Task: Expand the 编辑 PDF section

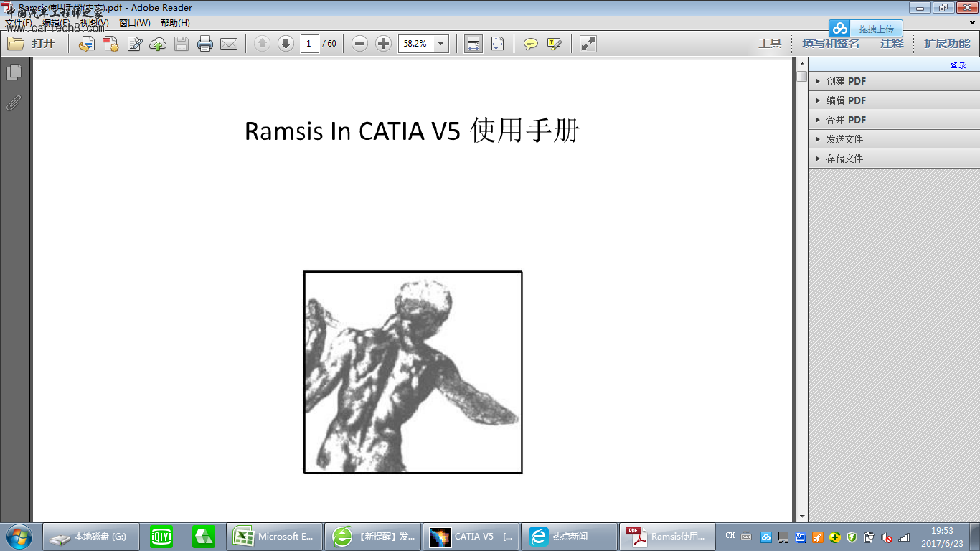Action: coord(894,100)
